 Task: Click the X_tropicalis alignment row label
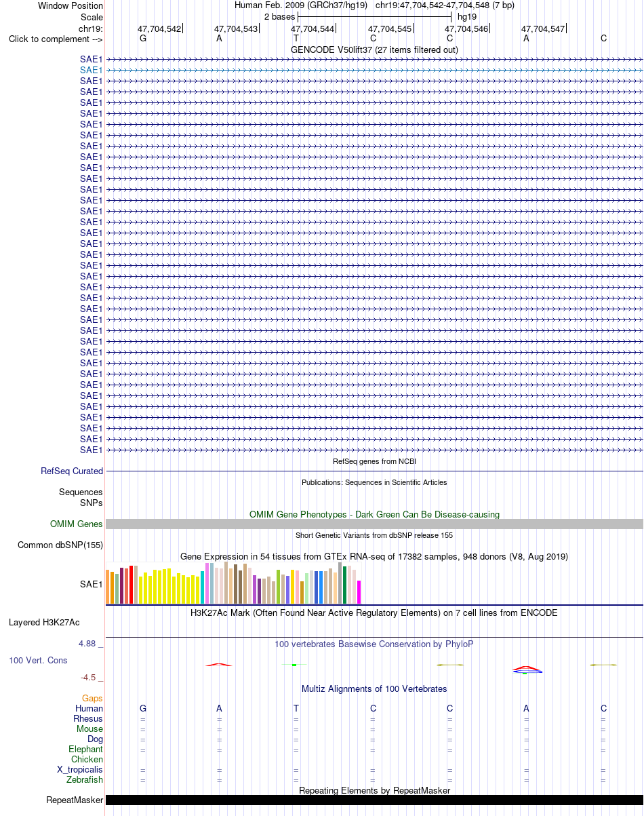click(x=80, y=770)
